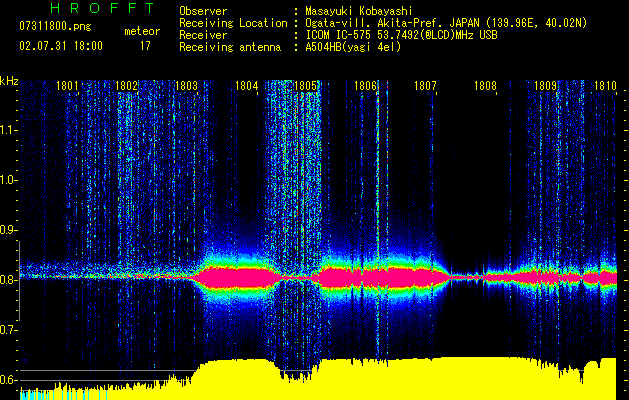Click the 0.8 kHz axis label
Screen dimensions: 629x400
(8, 280)
